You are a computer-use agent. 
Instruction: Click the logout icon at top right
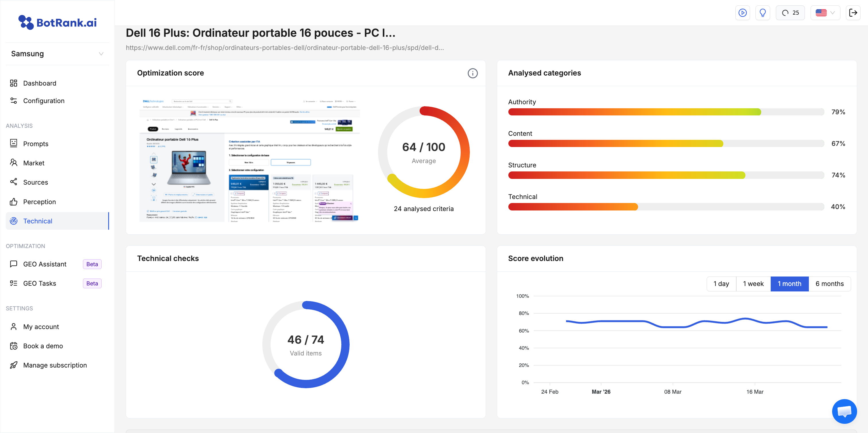(853, 13)
